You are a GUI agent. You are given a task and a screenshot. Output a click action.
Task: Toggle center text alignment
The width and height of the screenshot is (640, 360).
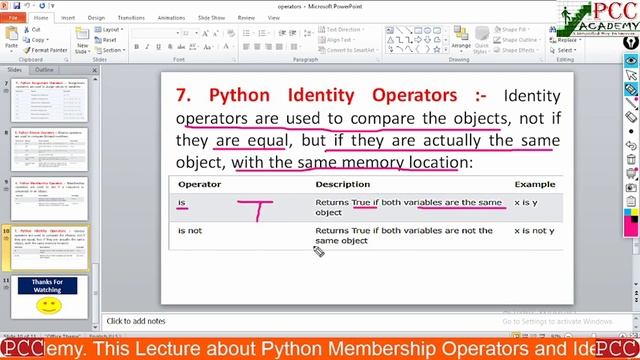[257, 47]
